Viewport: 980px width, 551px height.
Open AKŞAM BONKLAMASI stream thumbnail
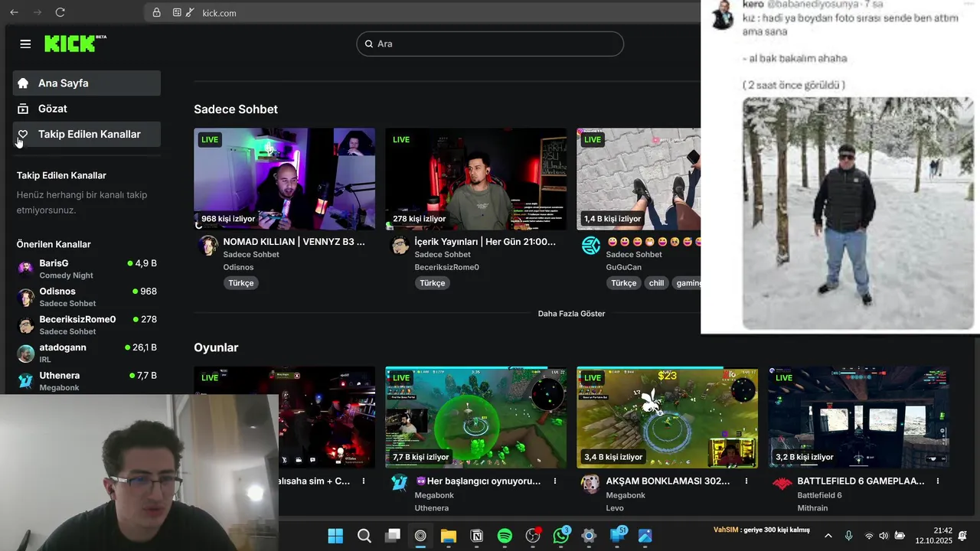pos(667,417)
